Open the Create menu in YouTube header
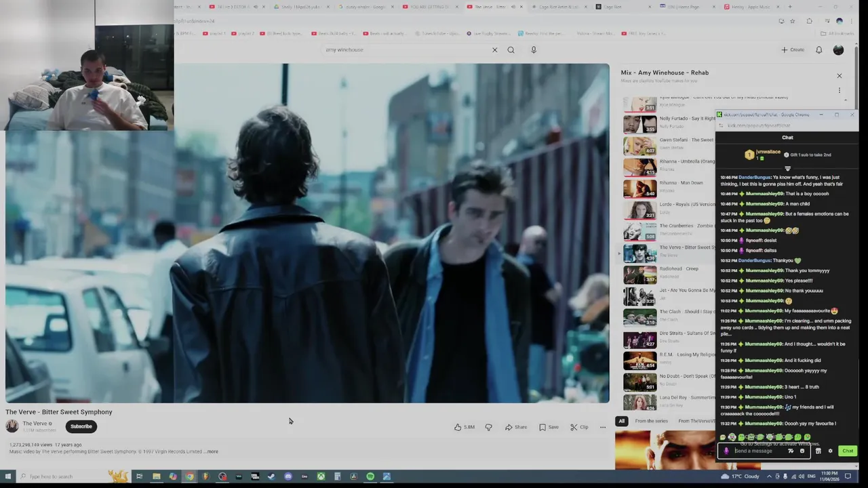Screen dimensions: 868x488 [x=792, y=49]
